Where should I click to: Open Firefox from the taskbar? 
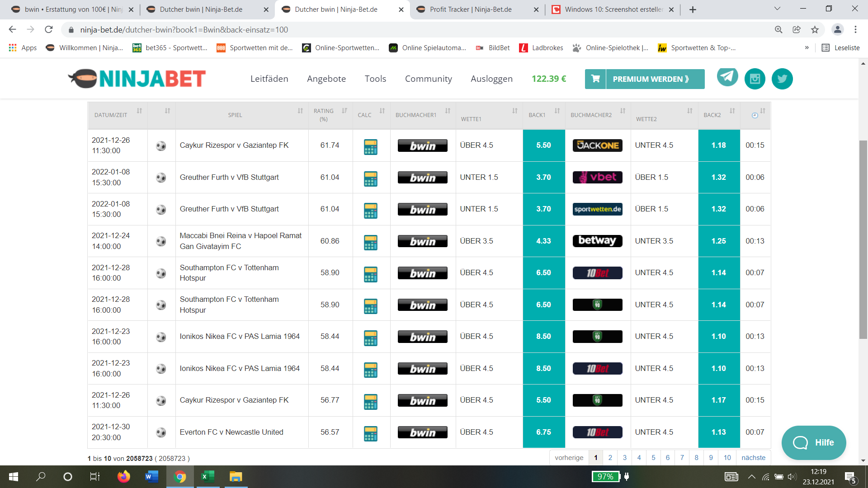click(123, 477)
